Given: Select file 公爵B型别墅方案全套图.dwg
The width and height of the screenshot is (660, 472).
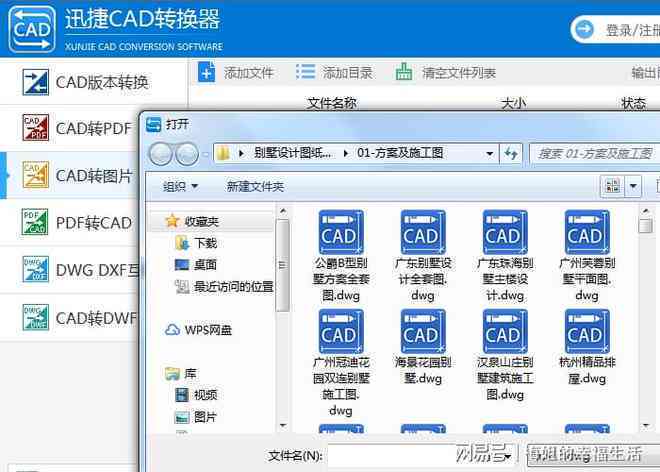Looking at the screenshot, I should tap(341, 256).
